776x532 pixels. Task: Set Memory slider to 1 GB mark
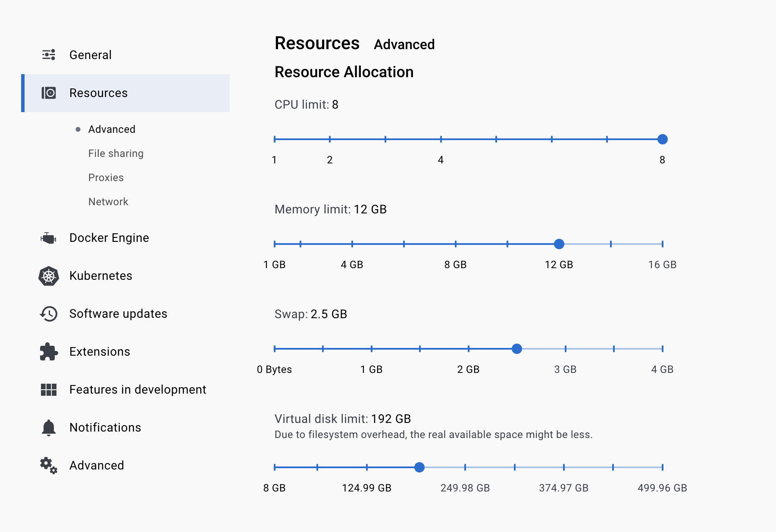click(275, 244)
